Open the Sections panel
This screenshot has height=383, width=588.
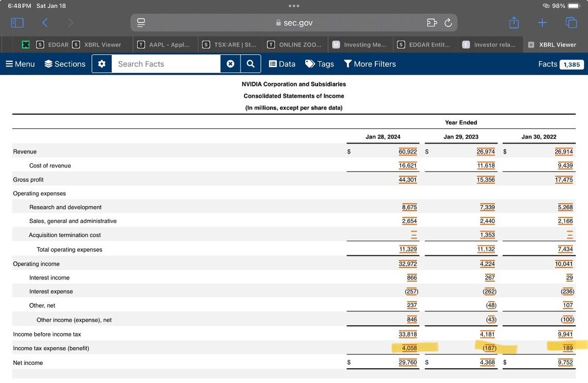pyautogui.click(x=65, y=64)
